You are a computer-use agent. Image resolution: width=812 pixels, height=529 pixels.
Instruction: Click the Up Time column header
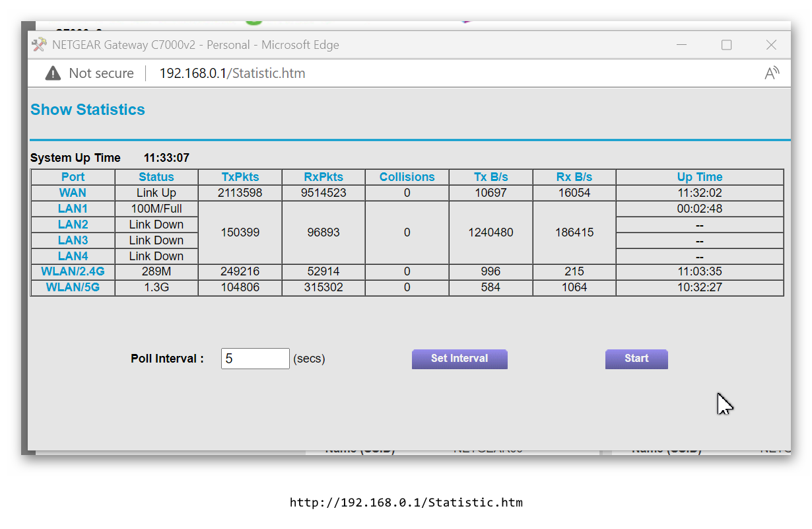tap(699, 176)
